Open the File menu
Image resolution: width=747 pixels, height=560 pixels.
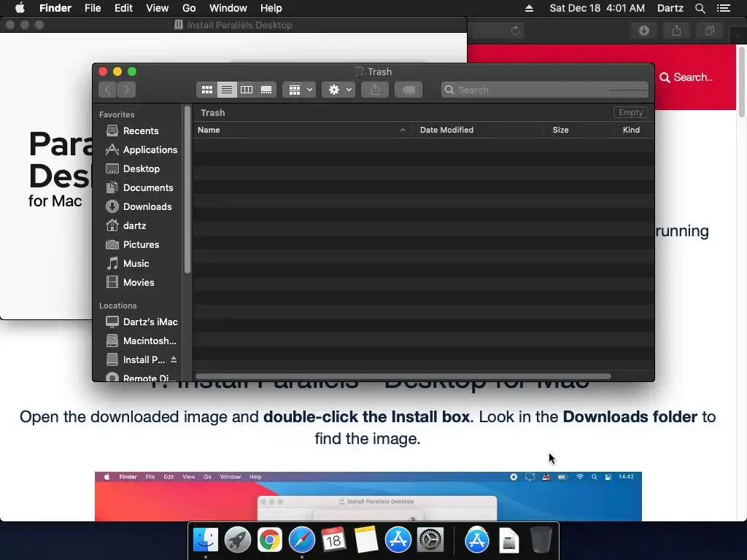point(93,8)
